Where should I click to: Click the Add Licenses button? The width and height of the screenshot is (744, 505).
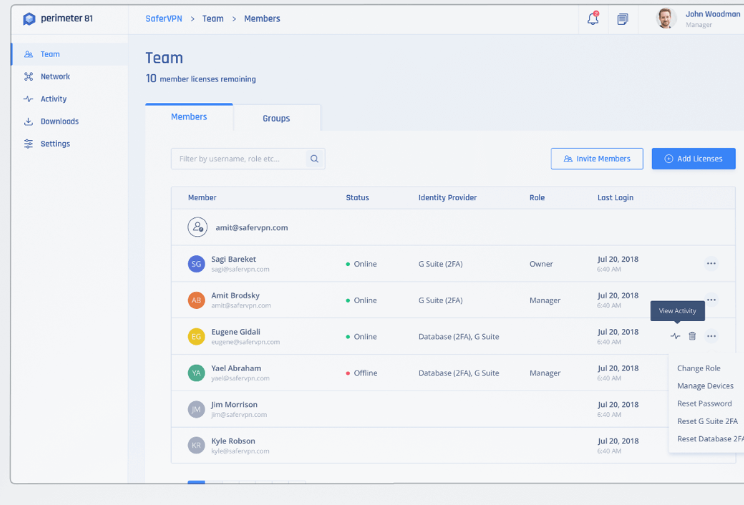[693, 159]
